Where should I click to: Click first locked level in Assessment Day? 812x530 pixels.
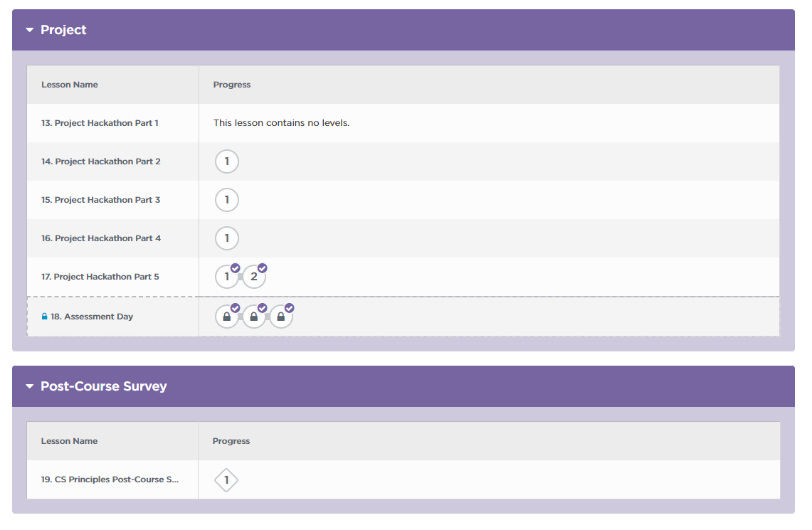tap(227, 317)
